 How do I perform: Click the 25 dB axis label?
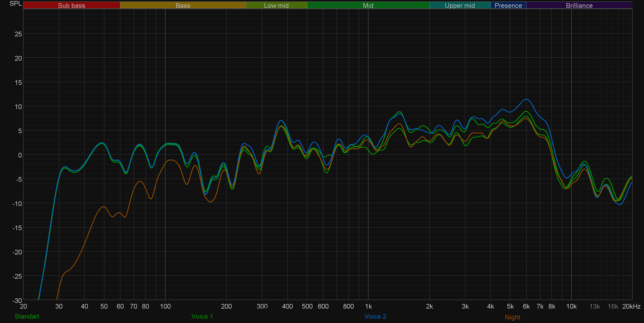click(18, 34)
